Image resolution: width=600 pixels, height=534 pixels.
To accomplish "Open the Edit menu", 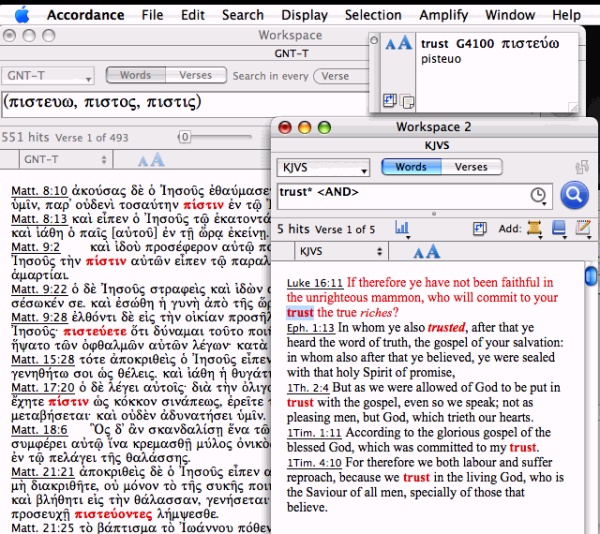I will tap(193, 15).
